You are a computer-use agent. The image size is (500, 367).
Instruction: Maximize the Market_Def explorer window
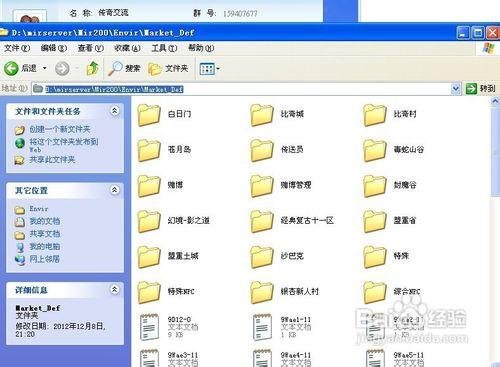pyautogui.click(x=478, y=33)
